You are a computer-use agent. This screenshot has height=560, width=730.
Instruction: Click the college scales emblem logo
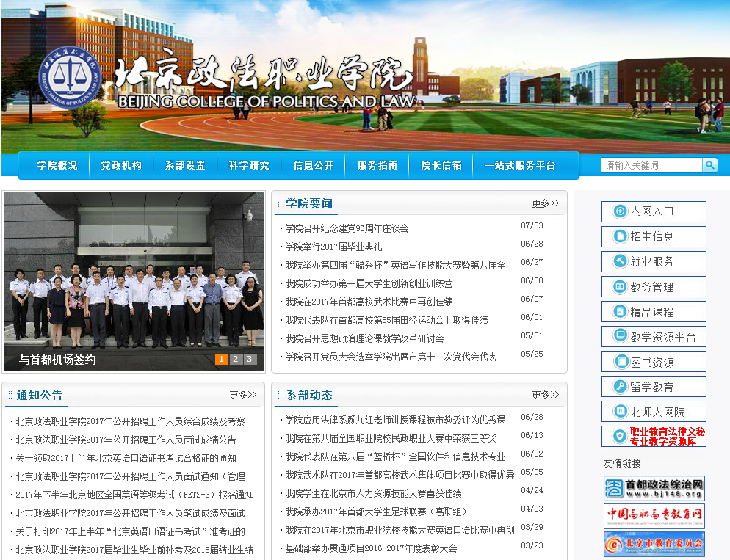[x=71, y=78]
